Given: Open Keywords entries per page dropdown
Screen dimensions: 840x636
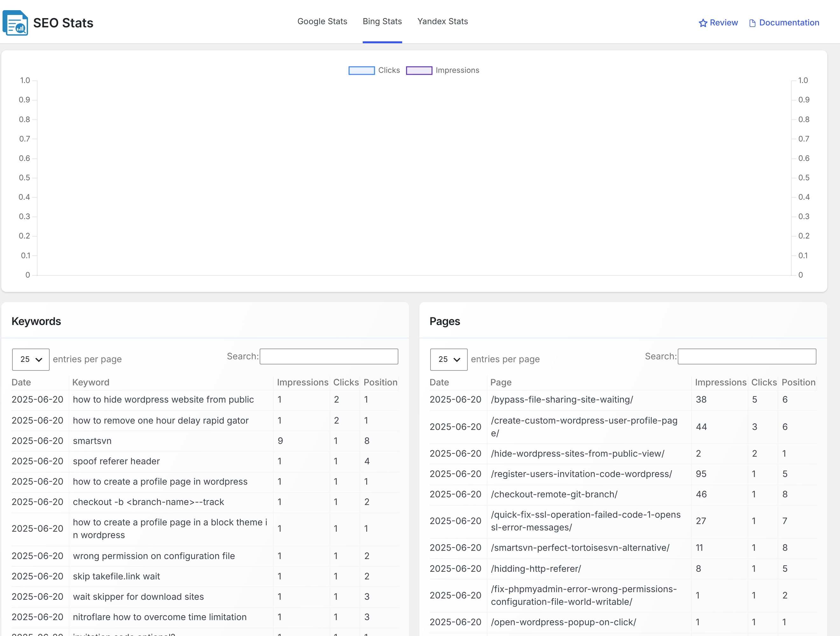Looking at the screenshot, I should pos(31,359).
